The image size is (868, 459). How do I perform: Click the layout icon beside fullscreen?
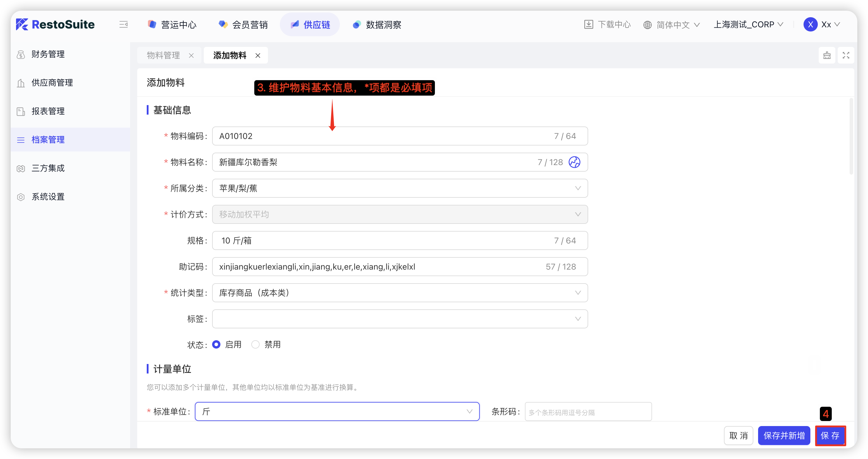(827, 55)
